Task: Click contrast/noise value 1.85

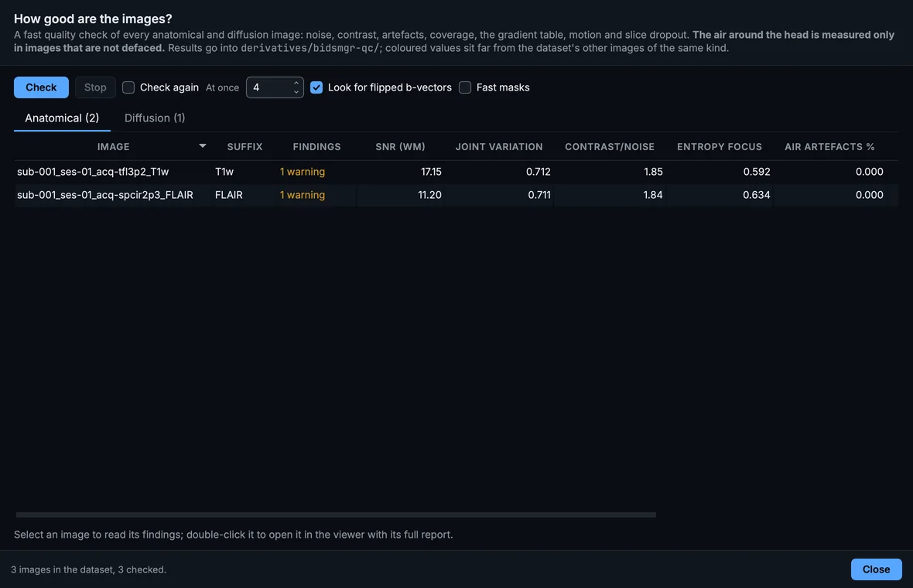Action: click(653, 172)
